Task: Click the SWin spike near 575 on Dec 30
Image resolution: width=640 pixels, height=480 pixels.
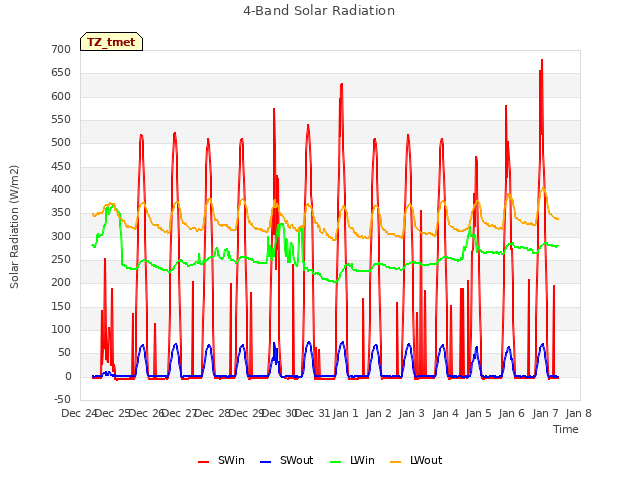Action: pos(274,109)
